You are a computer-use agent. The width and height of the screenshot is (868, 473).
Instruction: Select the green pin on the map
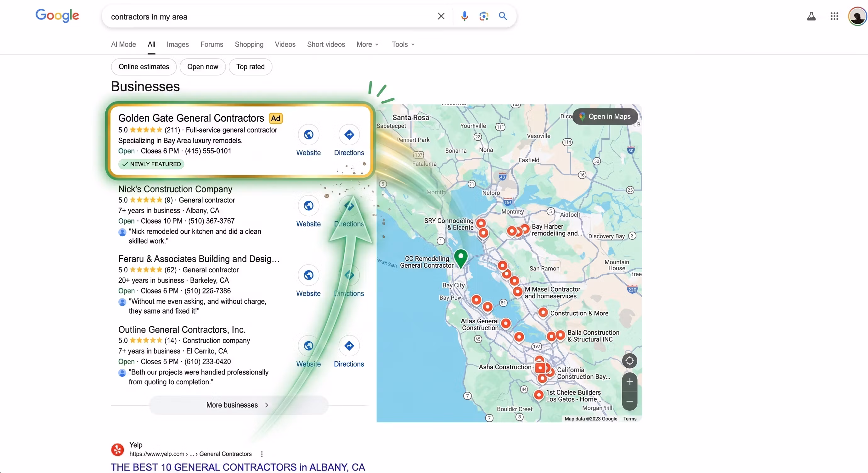pyautogui.click(x=461, y=258)
